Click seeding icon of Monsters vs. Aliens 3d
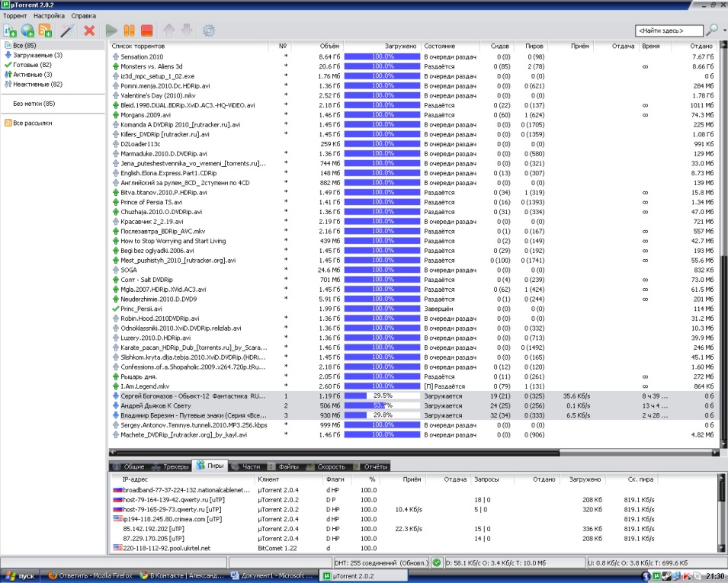This screenshot has width=728, height=583. click(116, 66)
